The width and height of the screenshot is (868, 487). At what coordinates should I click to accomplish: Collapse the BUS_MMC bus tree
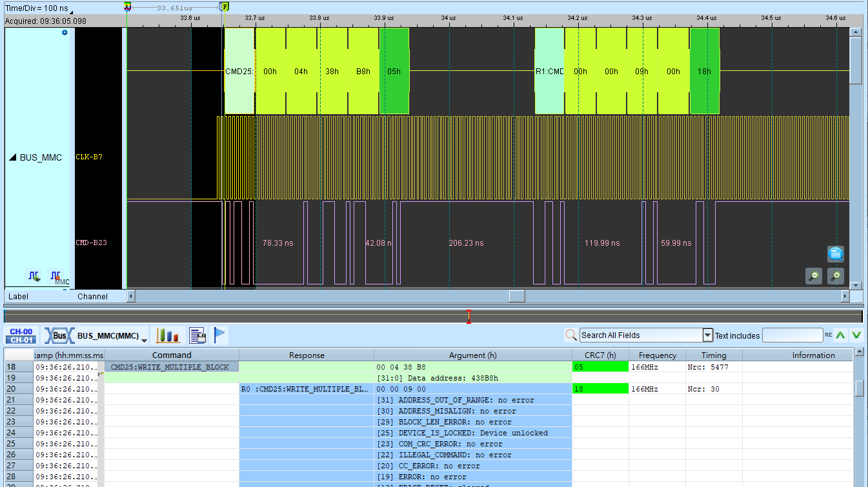[x=13, y=158]
